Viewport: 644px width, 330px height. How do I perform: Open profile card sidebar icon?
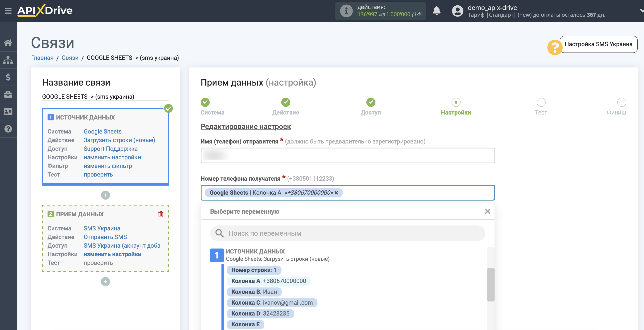[8, 112]
